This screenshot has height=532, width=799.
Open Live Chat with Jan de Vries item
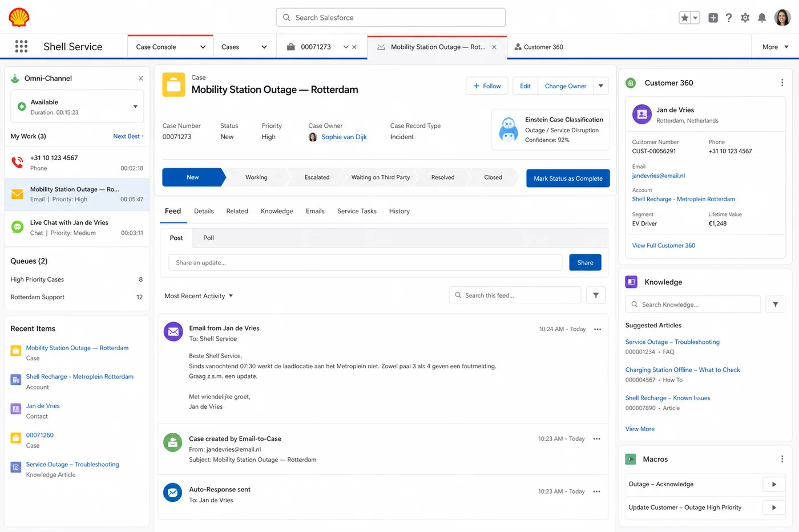[x=77, y=228]
